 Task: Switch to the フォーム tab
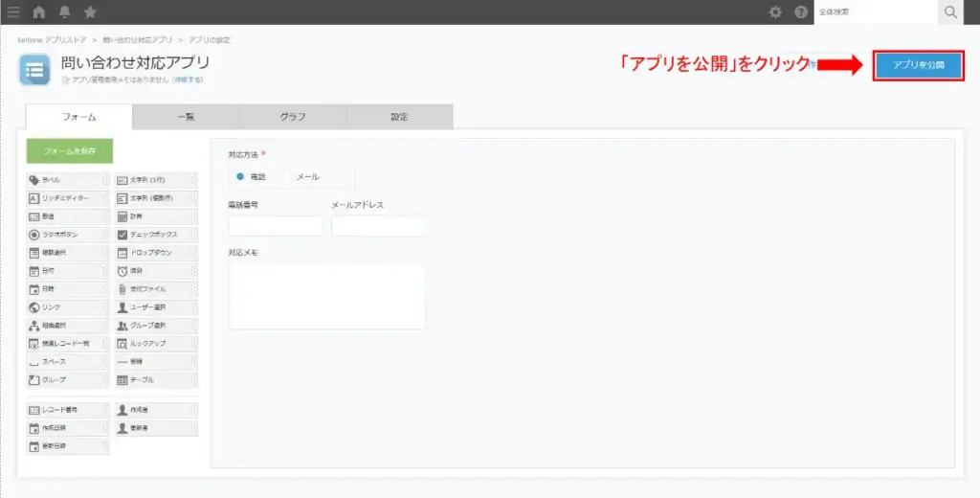(79, 117)
